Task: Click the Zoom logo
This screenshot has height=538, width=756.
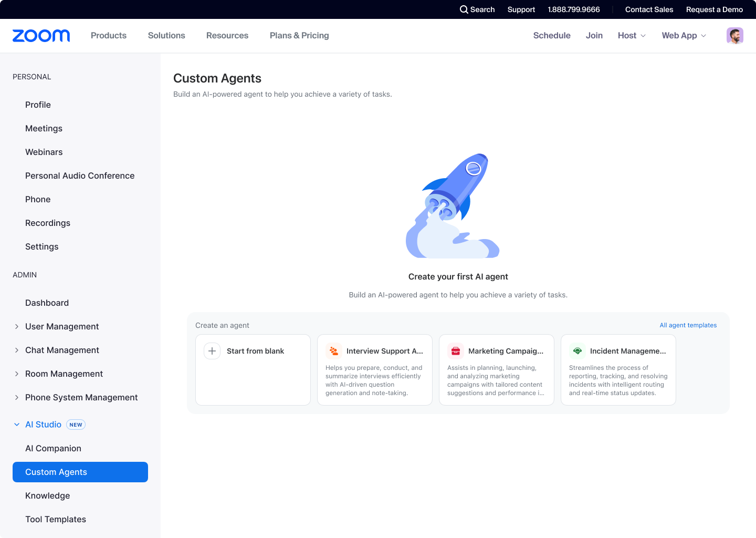Action: pyautogui.click(x=41, y=36)
